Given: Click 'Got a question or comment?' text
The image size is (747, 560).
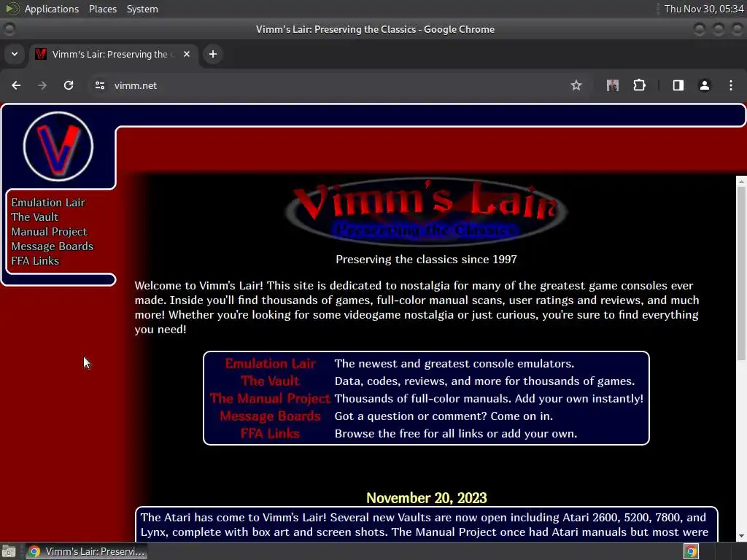Looking at the screenshot, I should coord(411,416).
